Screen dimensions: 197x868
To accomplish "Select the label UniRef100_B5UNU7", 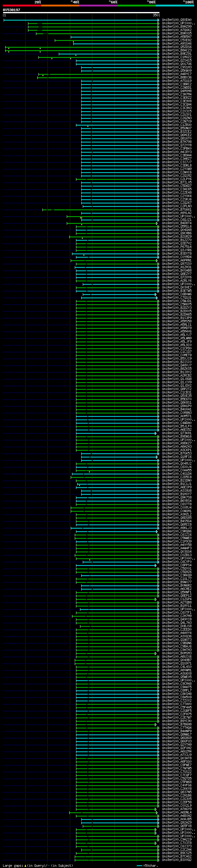I will click(x=177, y=128).
